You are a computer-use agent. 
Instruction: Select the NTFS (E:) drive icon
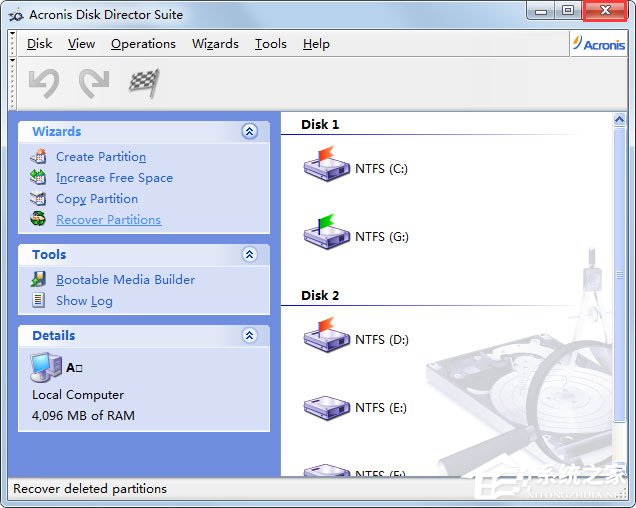pos(327,407)
